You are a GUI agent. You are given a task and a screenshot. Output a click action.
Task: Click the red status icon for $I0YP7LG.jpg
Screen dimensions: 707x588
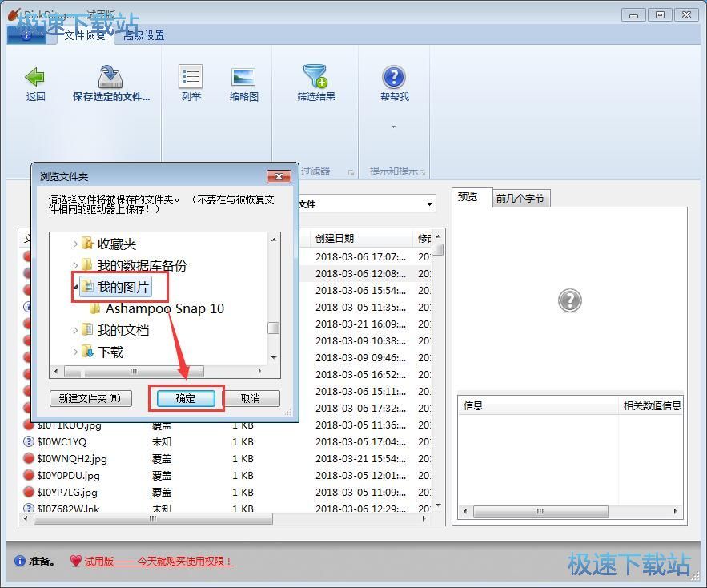coord(28,491)
